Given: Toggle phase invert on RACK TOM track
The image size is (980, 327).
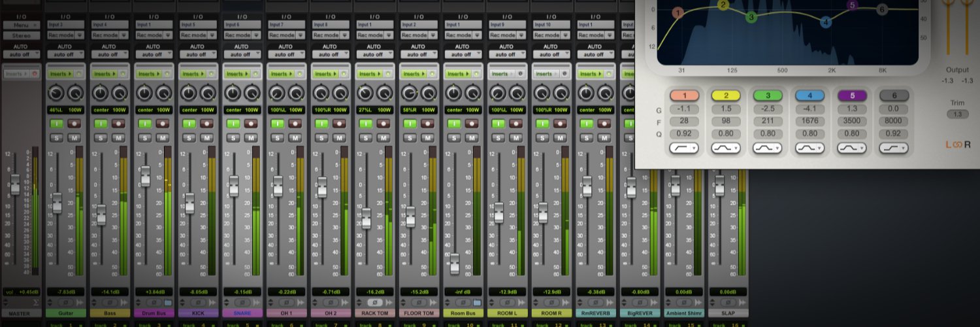Looking at the screenshot, I should pyautogui.click(x=376, y=303).
